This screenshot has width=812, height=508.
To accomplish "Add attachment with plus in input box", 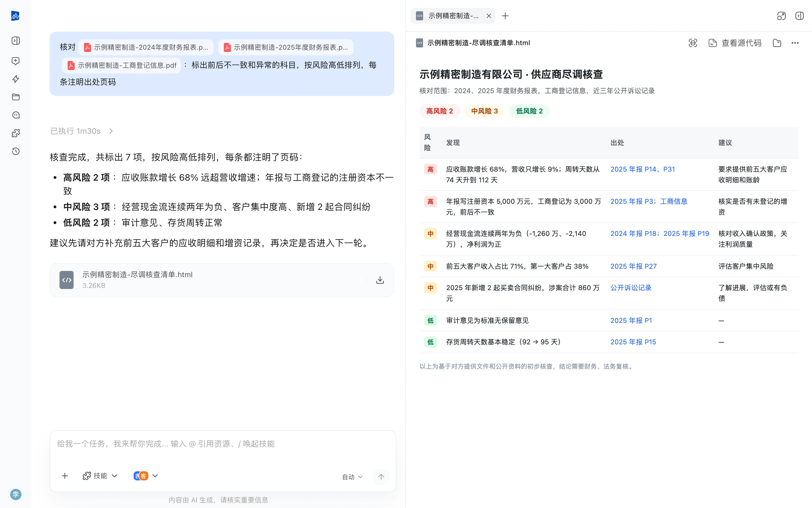I will (x=65, y=476).
